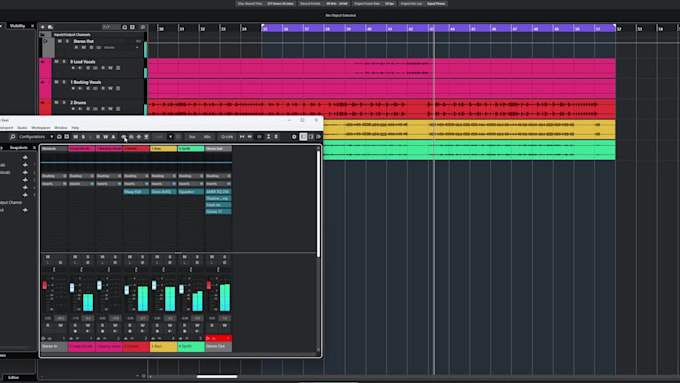Open the Squasher insert on 4 Synth channel
This screenshot has width=680, height=383.
(191, 191)
